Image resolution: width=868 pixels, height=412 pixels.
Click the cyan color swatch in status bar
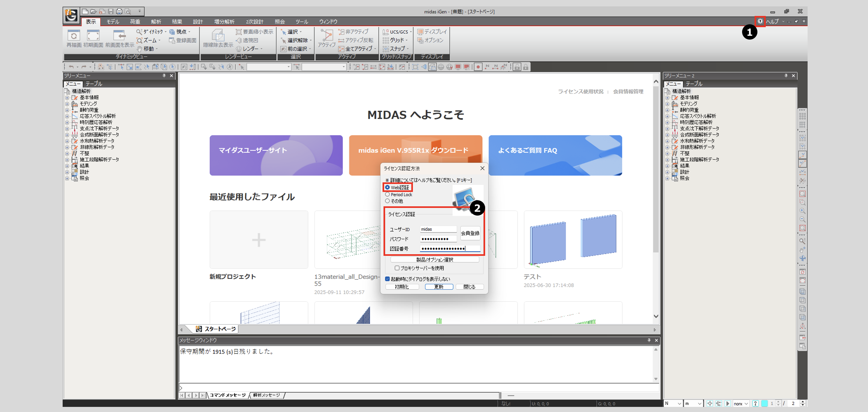coord(764,403)
